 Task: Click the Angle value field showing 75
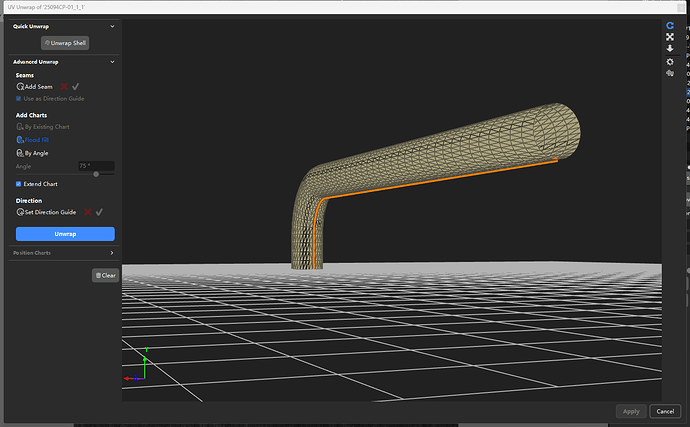[96, 166]
